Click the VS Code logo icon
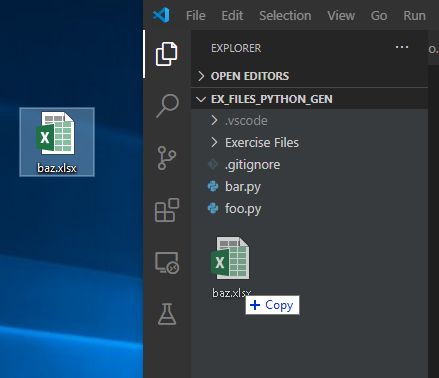The image size is (439, 378). 161,15
